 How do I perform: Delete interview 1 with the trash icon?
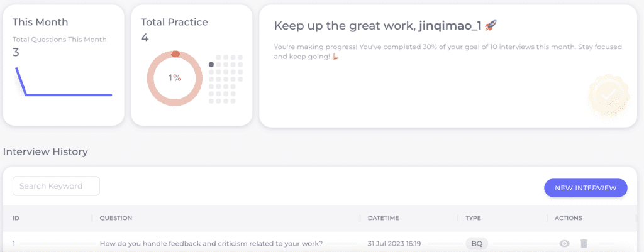(x=584, y=244)
